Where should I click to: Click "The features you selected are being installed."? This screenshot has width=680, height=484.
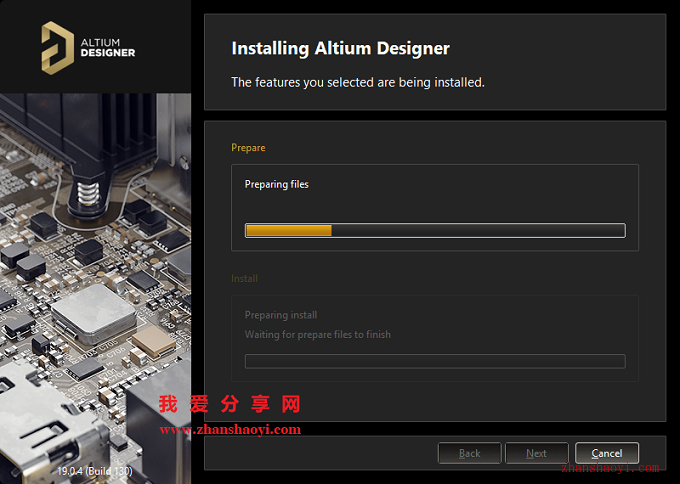pos(358,82)
